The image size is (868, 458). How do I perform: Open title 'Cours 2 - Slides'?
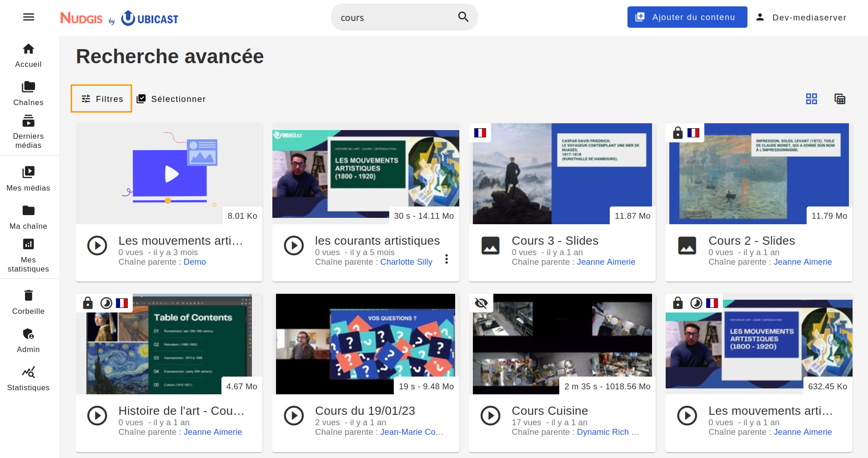[x=752, y=241]
